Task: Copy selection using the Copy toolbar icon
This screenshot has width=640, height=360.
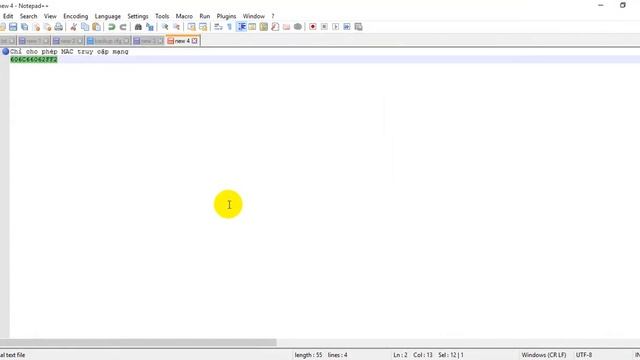Action: [x=85, y=27]
